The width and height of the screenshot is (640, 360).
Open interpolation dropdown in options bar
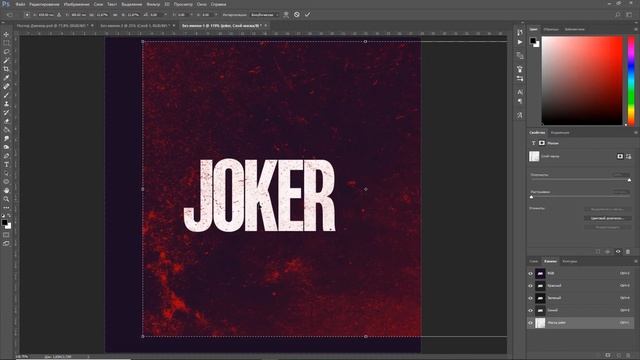pyautogui.click(x=264, y=15)
